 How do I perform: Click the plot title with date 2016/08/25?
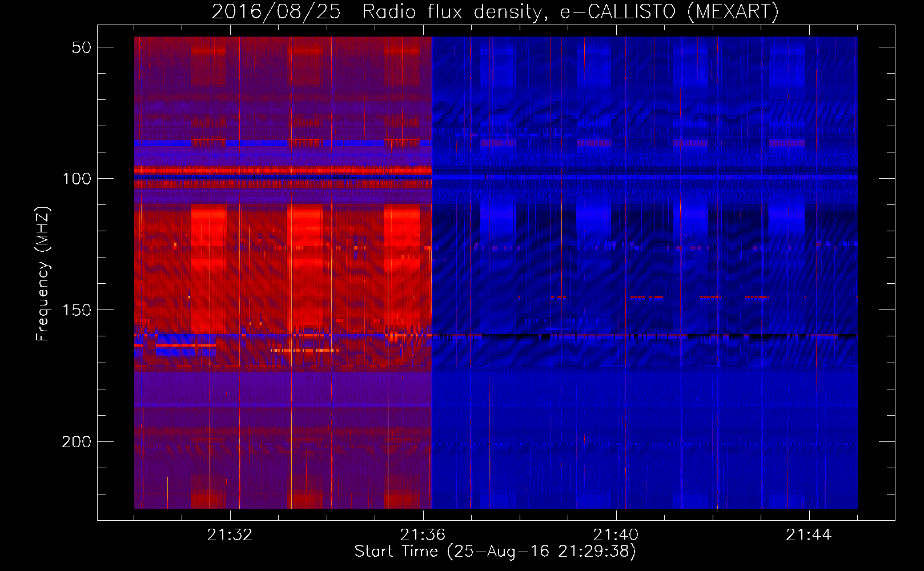(x=495, y=12)
